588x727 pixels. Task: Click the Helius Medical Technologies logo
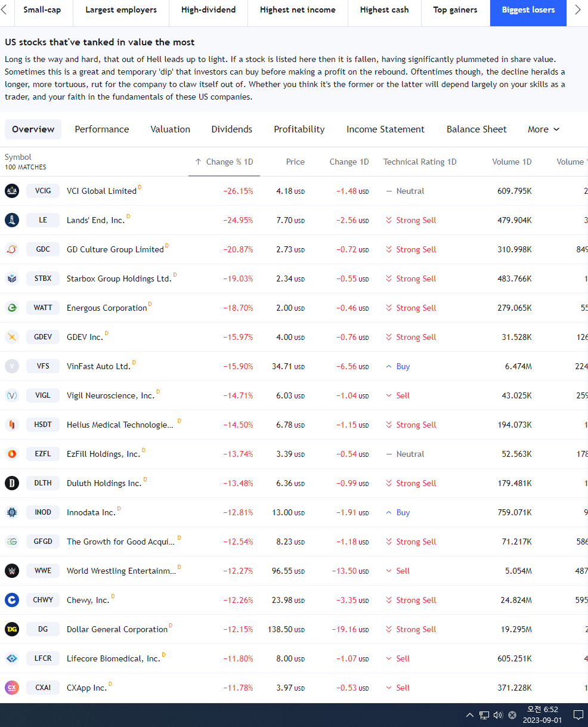pos(12,425)
